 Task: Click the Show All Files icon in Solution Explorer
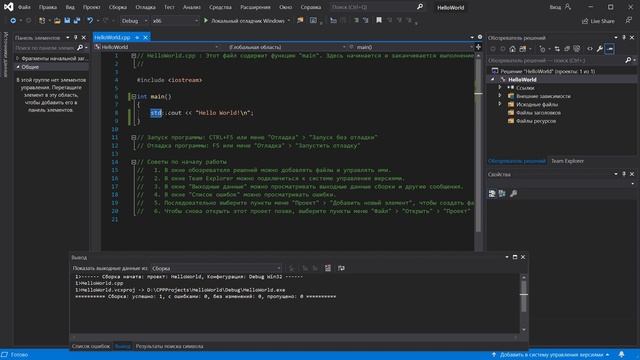[577, 49]
